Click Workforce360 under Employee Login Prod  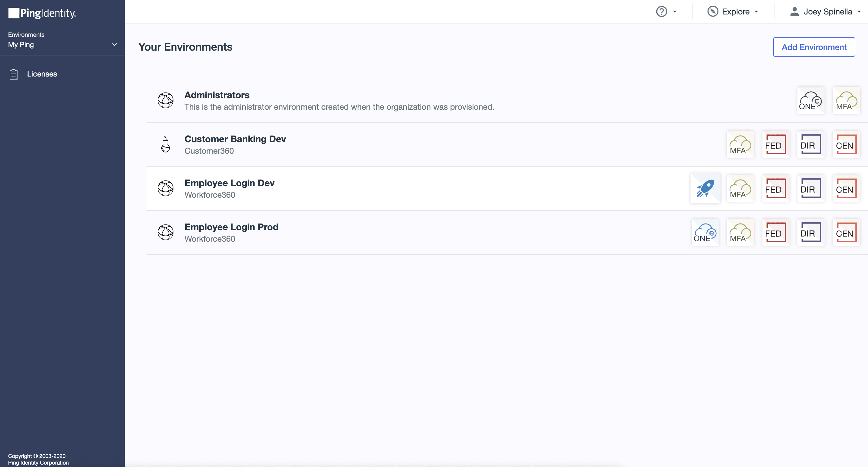[x=210, y=239]
